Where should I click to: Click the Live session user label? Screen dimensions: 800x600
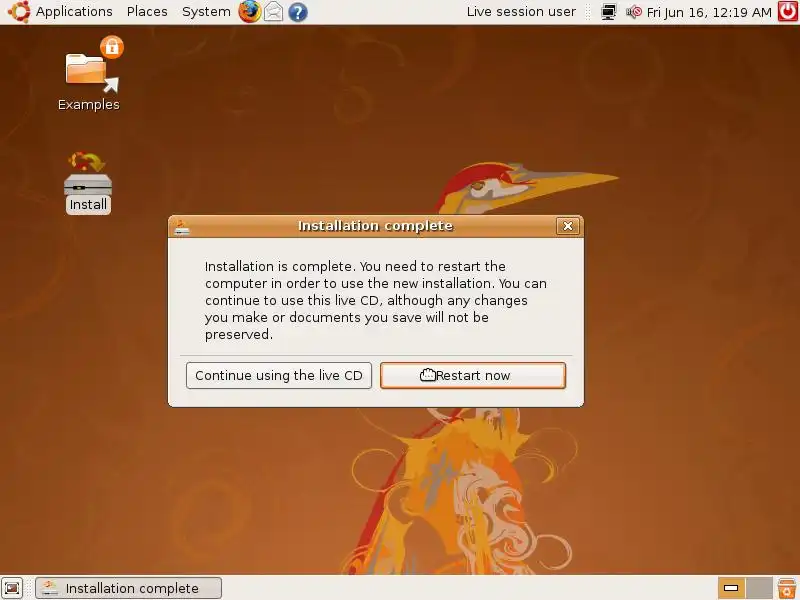pyautogui.click(x=521, y=12)
